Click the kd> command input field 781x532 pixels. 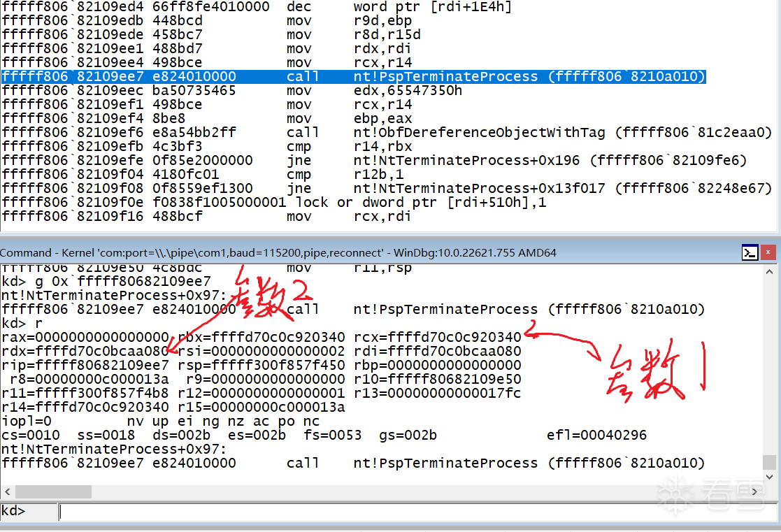click(x=417, y=512)
